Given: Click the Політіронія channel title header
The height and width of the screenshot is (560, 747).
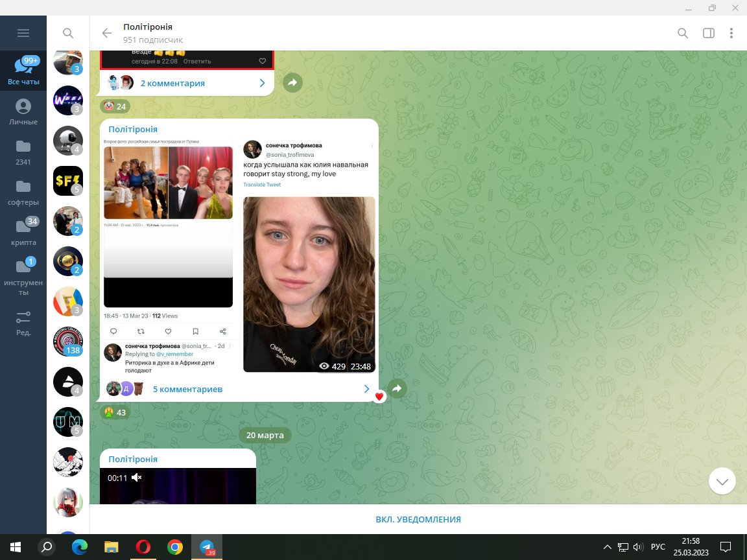Looking at the screenshot, I should pyautogui.click(x=148, y=27).
